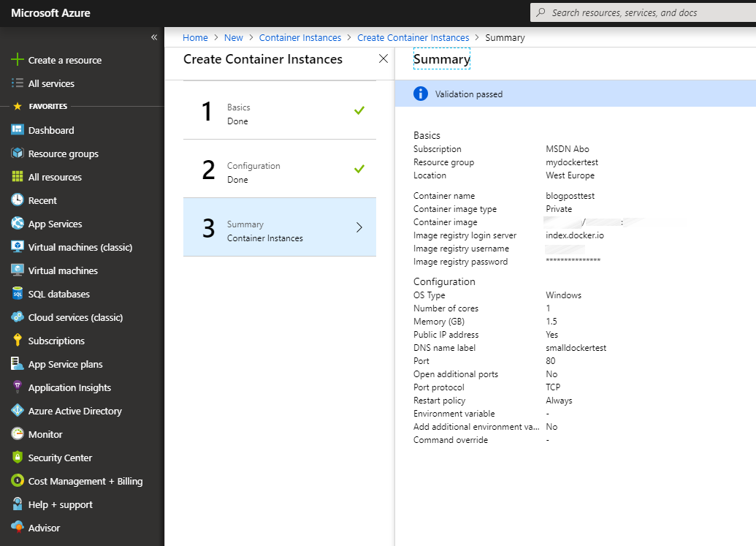Click the container name value blogposttest
This screenshot has height=546, width=756.
click(x=570, y=196)
